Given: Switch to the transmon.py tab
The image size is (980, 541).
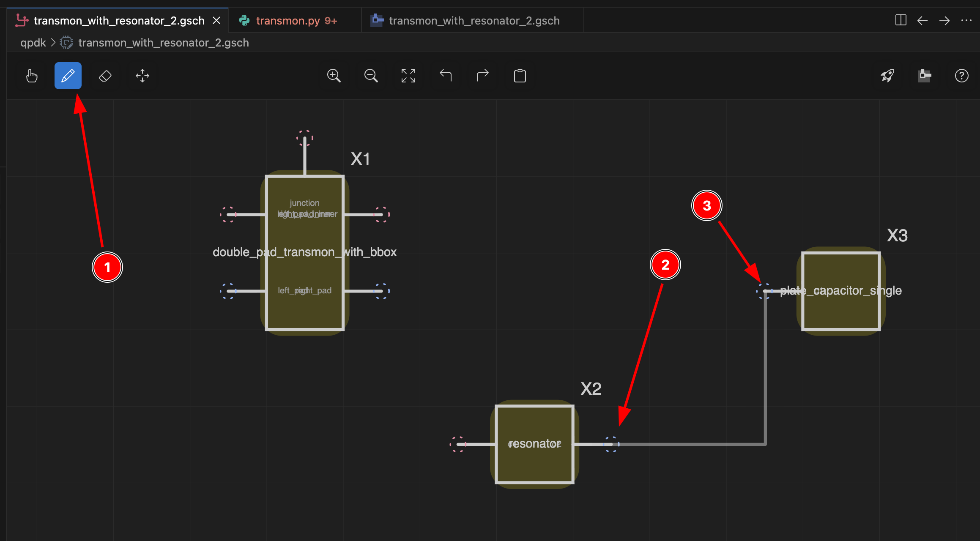Looking at the screenshot, I should point(296,20).
